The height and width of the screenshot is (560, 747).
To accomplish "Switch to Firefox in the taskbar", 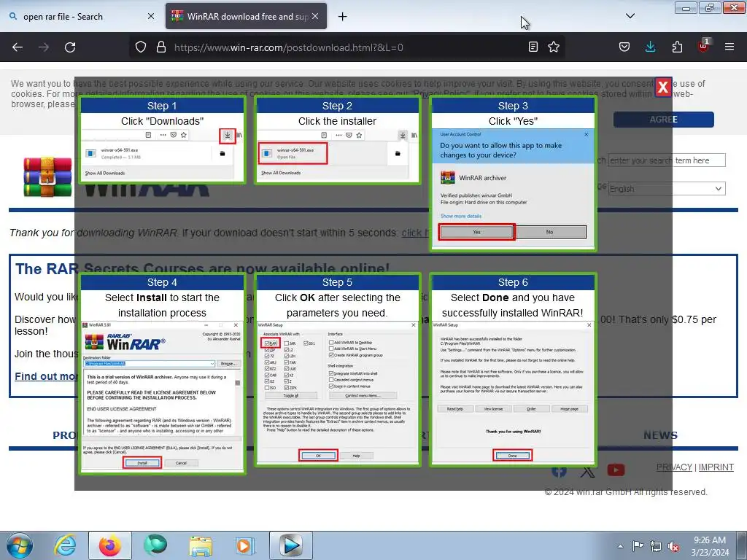I will [x=110, y=545].
